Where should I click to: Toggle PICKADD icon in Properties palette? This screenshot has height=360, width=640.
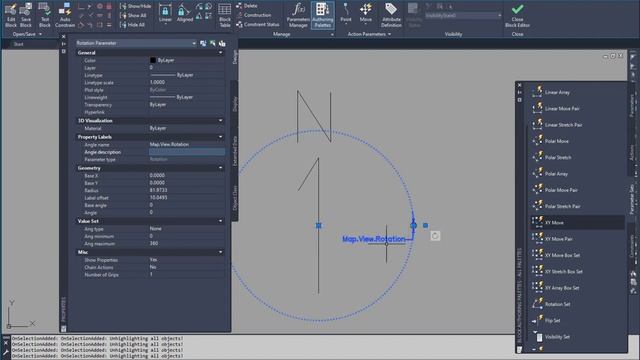[203, 43]
